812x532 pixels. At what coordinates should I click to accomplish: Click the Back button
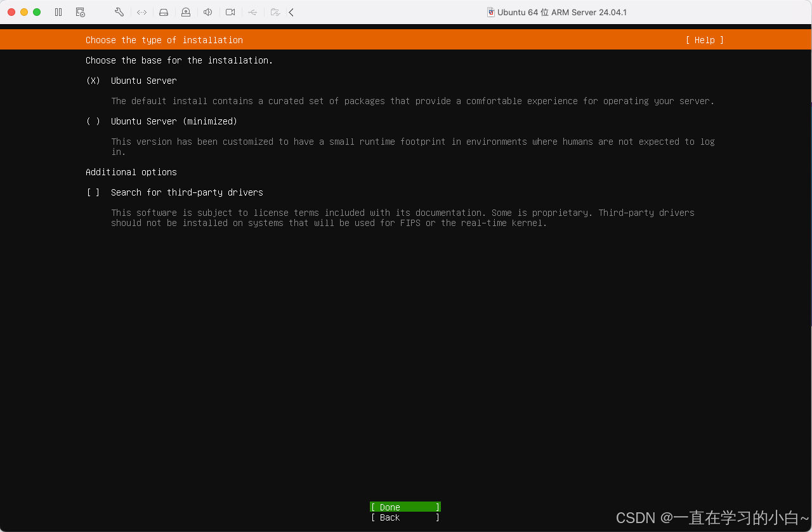[x=405, y=517]
